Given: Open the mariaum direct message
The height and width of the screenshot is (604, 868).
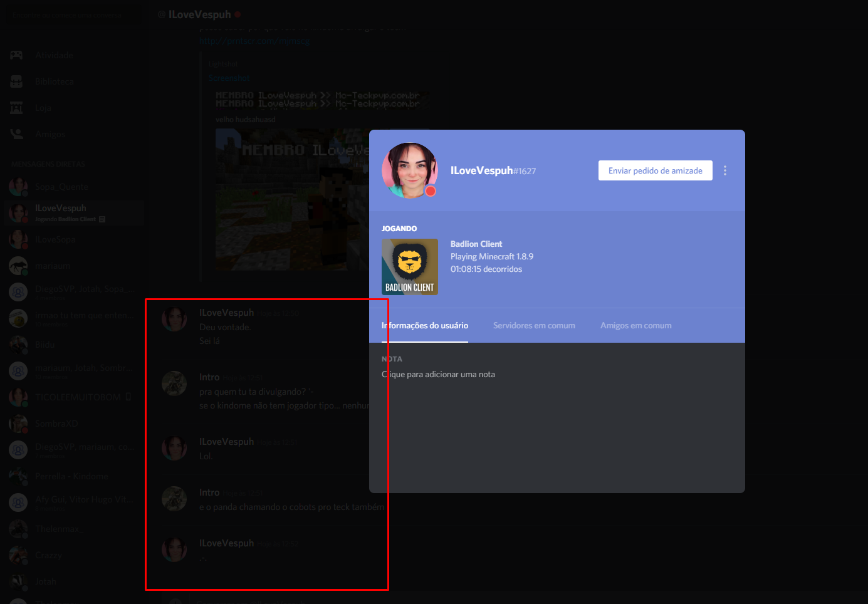Looking at the screenshot, I should 74,266.
